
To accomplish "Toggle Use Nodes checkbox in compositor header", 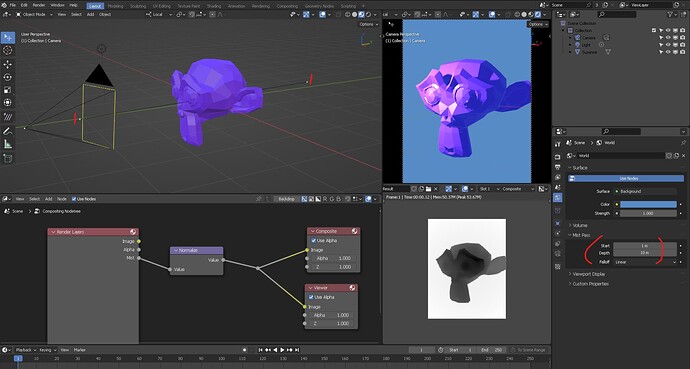I will pyautogui.click(x=74, y=199).
